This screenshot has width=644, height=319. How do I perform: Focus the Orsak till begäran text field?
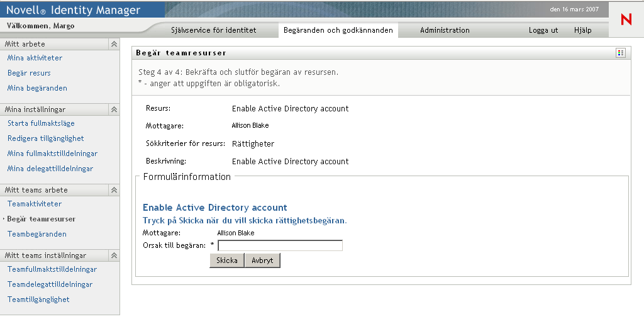coord(280,246)
